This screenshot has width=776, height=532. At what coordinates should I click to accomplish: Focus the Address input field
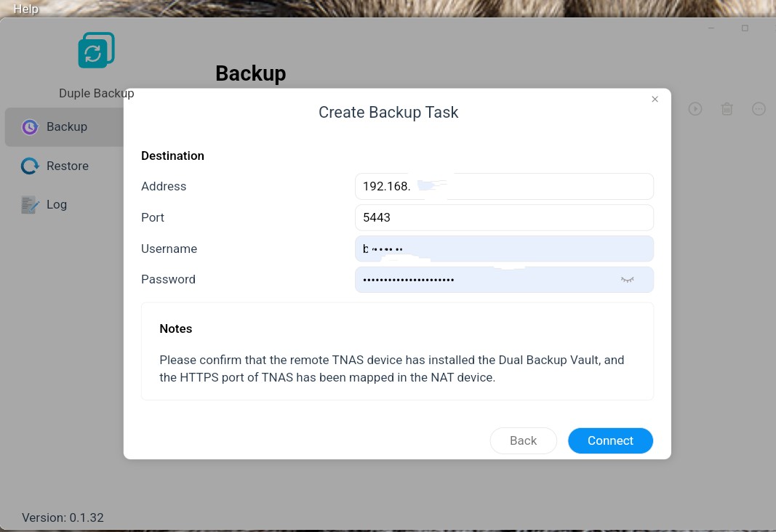pos(504,186)
